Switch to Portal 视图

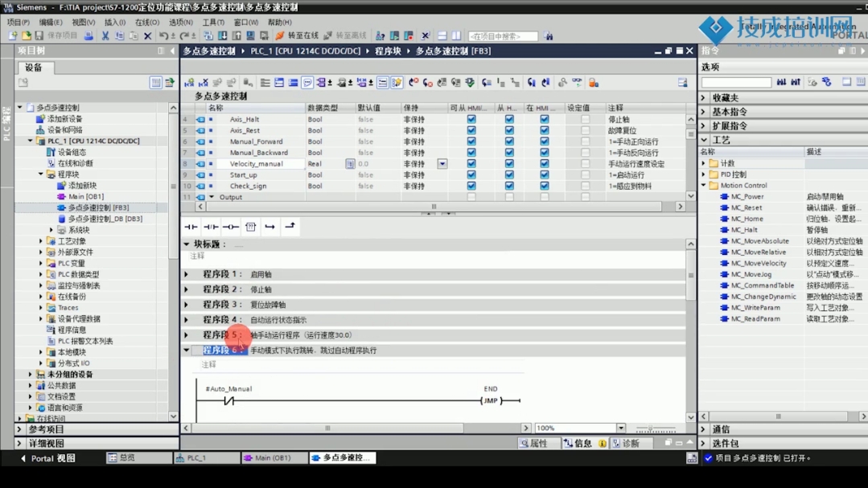click(x=48, y=458)
